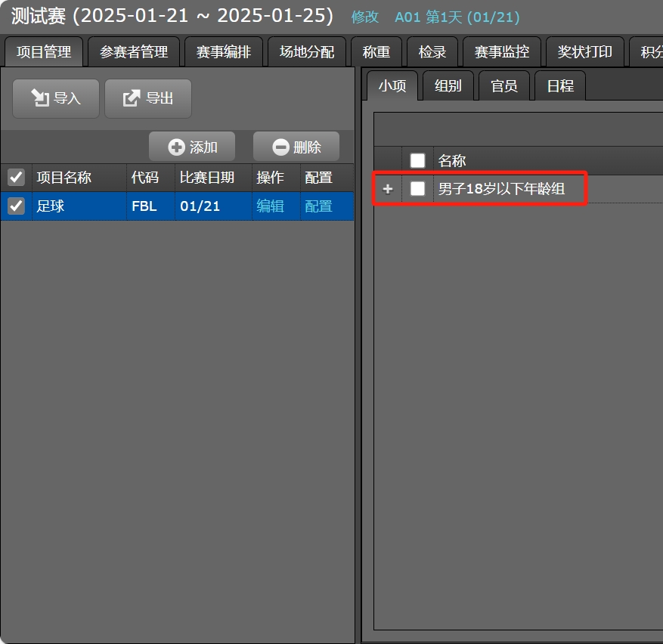
Task: Click the 修改 link beside the event title
Action: point(364,17)
